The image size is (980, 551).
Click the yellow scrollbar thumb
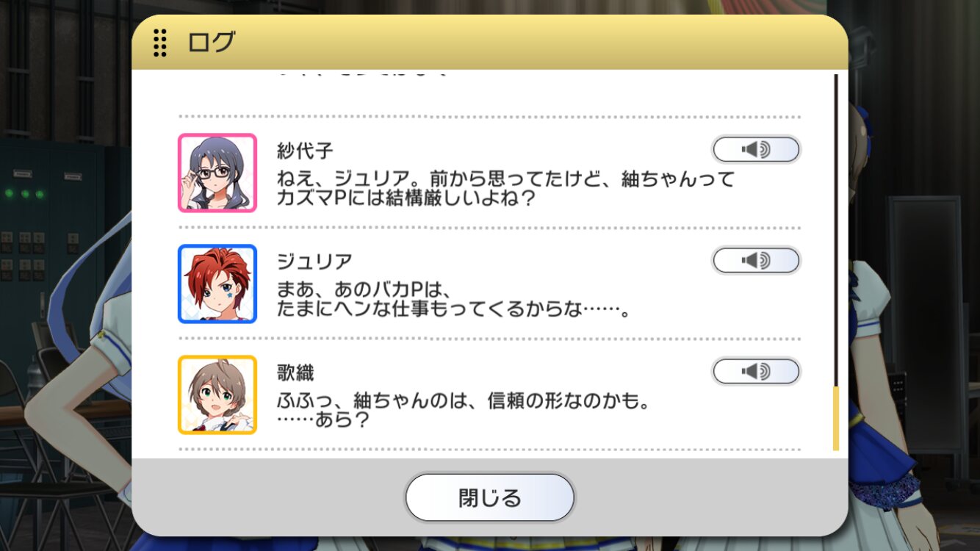(x=835, y=418)
